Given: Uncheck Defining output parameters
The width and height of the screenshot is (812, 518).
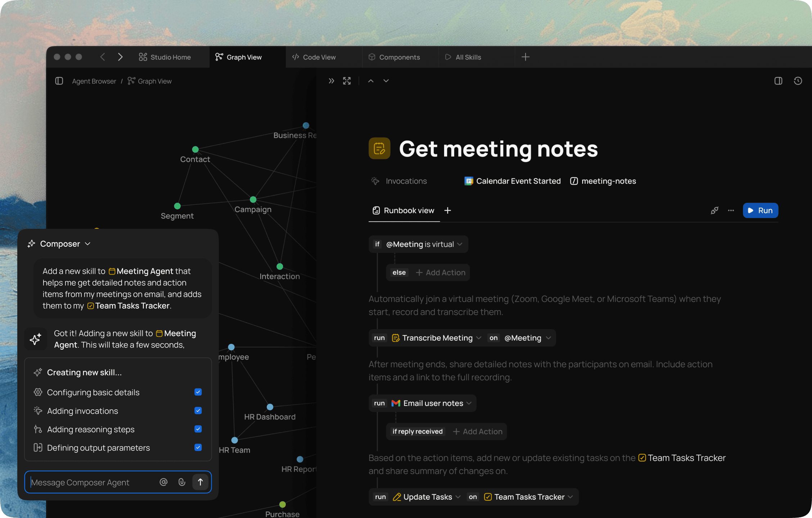Looking at the screenshot, I should pyautogui.click(x=198, y=447).
